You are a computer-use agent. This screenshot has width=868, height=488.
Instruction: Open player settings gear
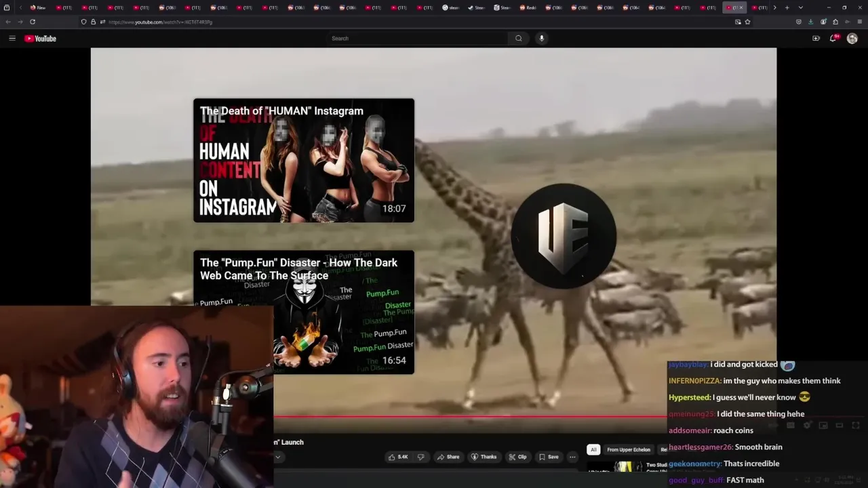(808, 425)
